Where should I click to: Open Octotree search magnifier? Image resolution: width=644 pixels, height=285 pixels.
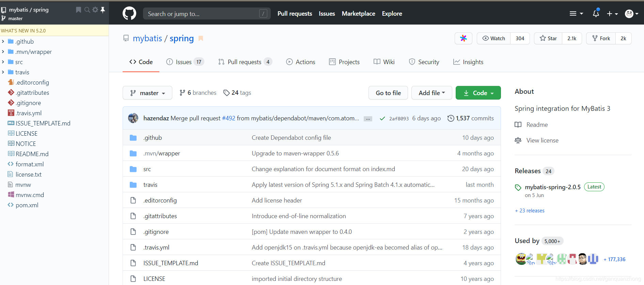[87, 10]
